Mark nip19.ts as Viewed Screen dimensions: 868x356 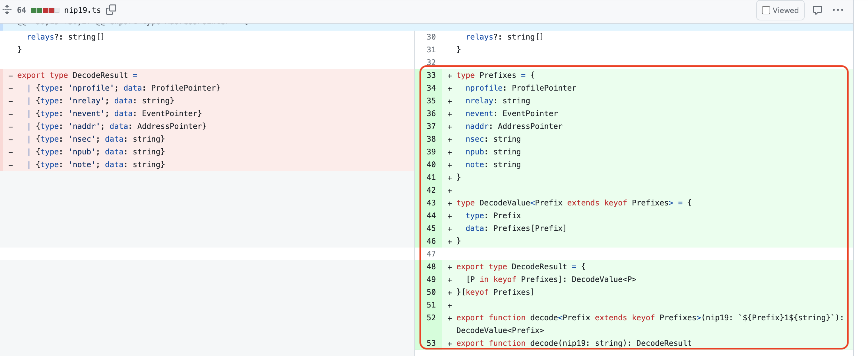tap(766, 11)
